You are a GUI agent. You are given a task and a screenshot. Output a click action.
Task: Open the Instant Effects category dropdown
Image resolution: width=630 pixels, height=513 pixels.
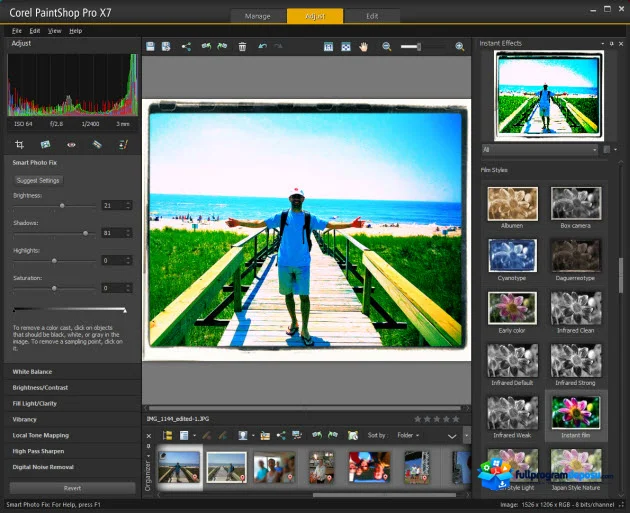point(540,150)
